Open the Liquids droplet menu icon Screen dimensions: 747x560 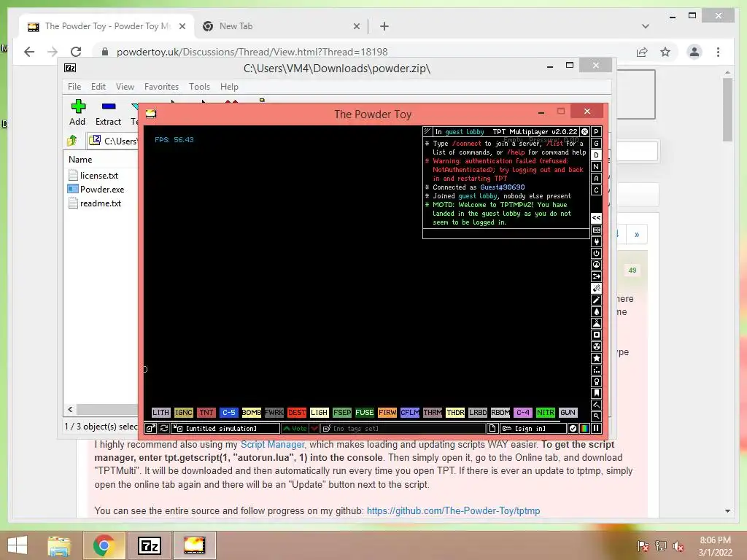point(596,311)
